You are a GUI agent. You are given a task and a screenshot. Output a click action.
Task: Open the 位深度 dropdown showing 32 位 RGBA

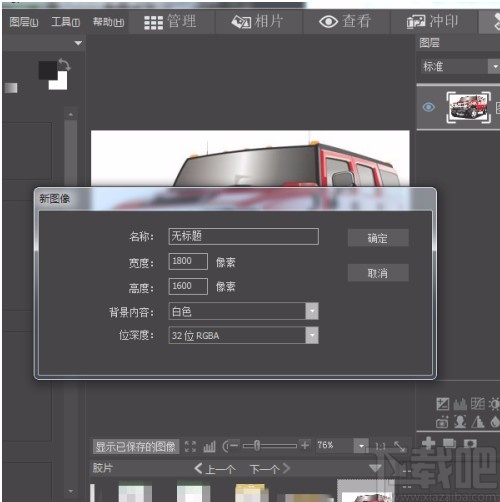pos(244,335)
